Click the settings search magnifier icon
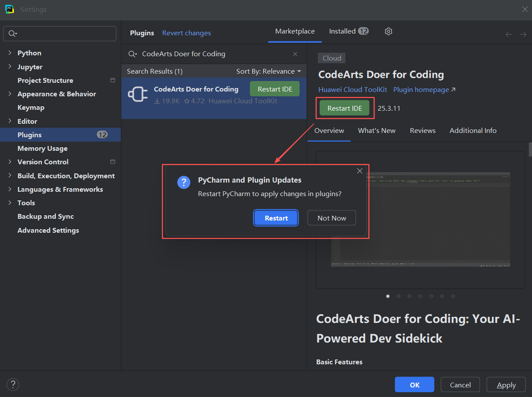Image resolution: width=532 pixels, height=397 pixels. (12, 34)
